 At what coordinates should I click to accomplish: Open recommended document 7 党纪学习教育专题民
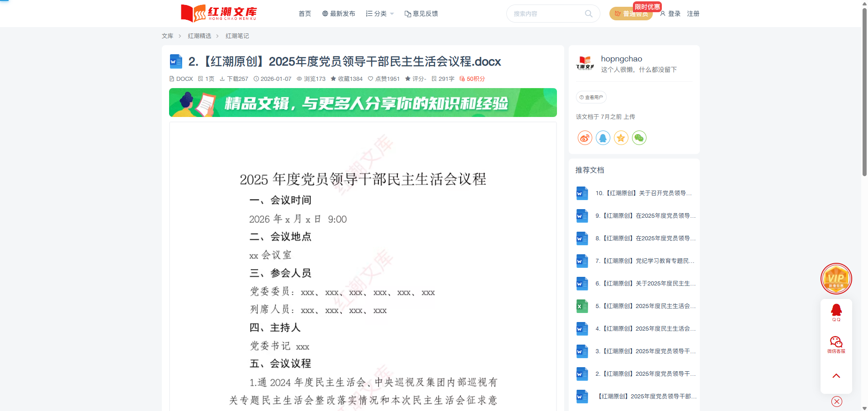tap(645, 261)
